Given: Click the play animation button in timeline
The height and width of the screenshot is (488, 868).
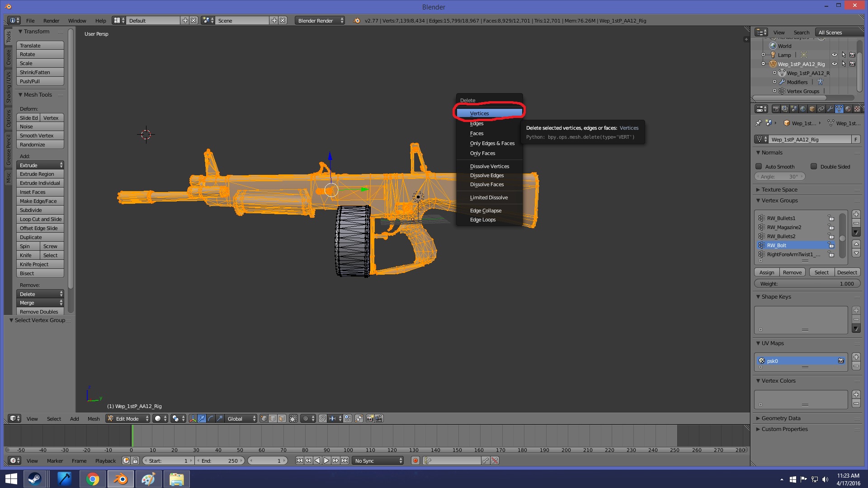Looking at the screenshot, I should tap(326, 460).
